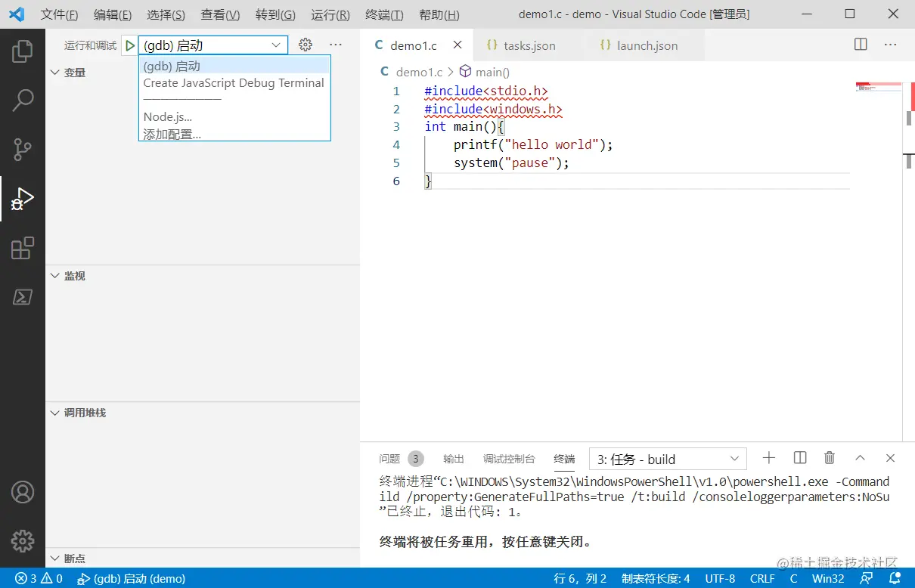Create a new terminal with the plus icon

point(768,458)
